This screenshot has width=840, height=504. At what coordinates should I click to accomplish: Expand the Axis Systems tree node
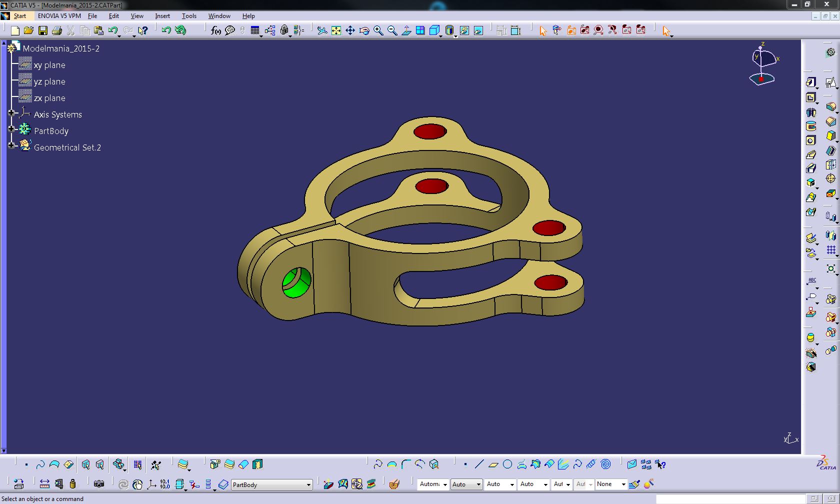pyautogui.click(x=11, y=113)
